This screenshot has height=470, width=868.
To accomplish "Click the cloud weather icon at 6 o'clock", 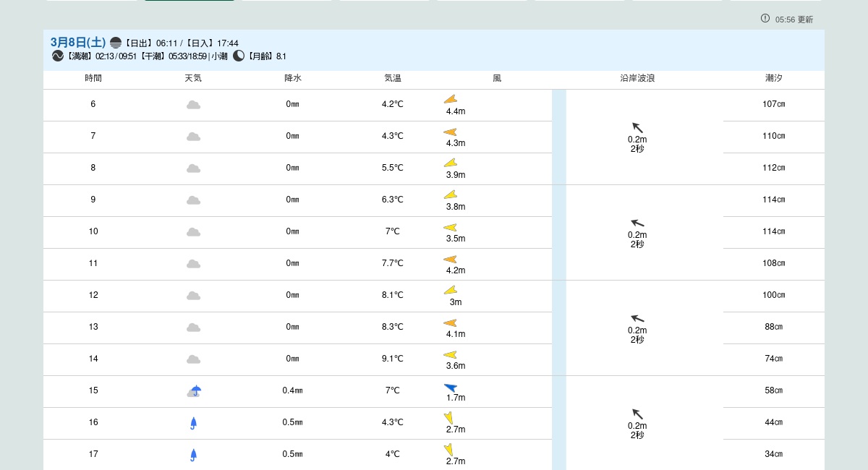I will tap(193, 105).
